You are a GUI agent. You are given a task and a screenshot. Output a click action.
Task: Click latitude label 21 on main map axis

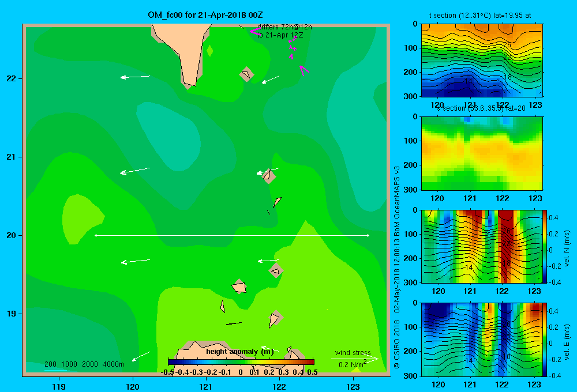tap(12, 157)
